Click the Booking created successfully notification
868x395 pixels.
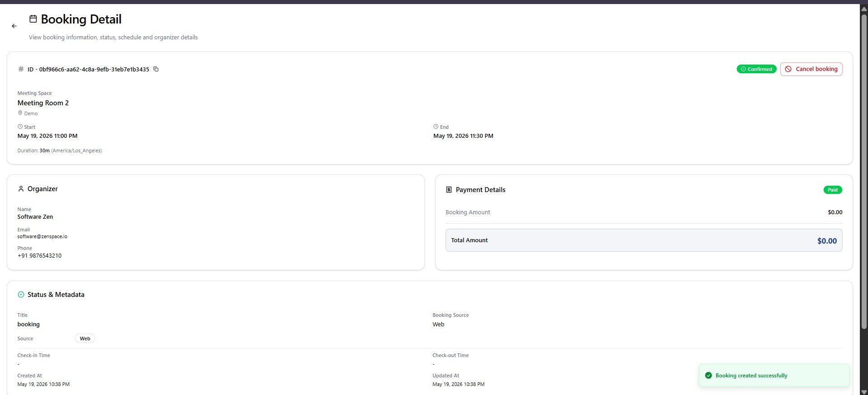[774, 376]
